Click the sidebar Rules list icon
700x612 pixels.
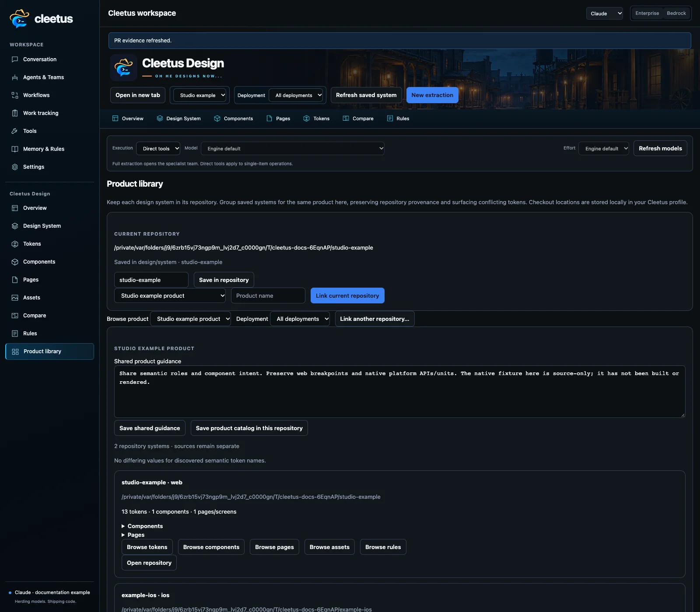[x=15, y=334]
